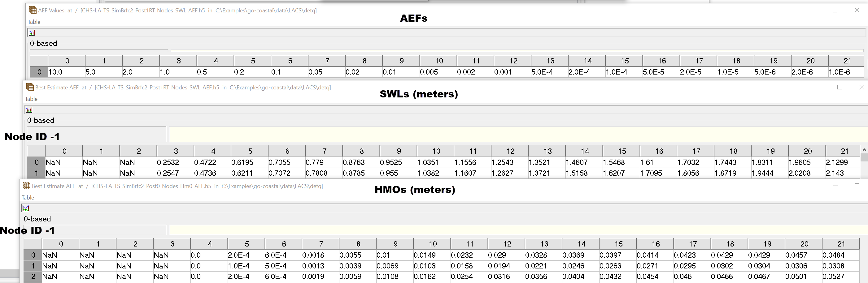Select SWL cell with value 1.3721
The height and width of the screenshot is (283, 868).
point(547,173)
